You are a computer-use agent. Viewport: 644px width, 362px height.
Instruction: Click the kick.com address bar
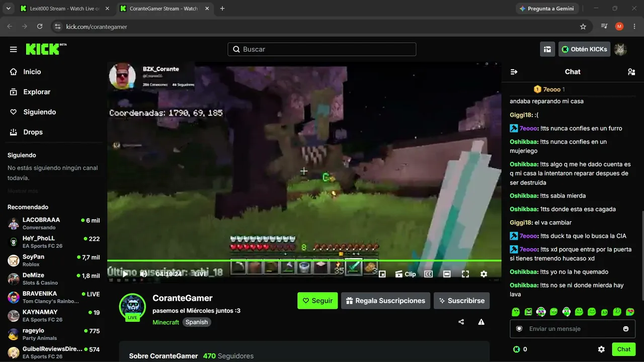coord(322,27)
